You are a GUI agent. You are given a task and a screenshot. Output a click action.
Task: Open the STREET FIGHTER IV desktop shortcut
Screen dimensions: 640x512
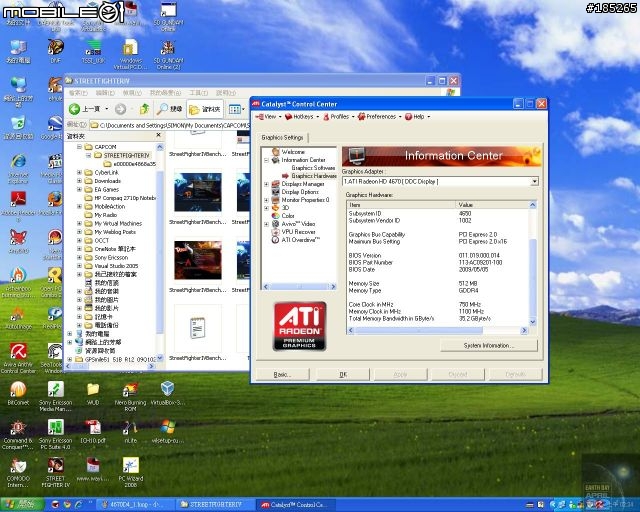pyautogui.click(x=56, y=465)
